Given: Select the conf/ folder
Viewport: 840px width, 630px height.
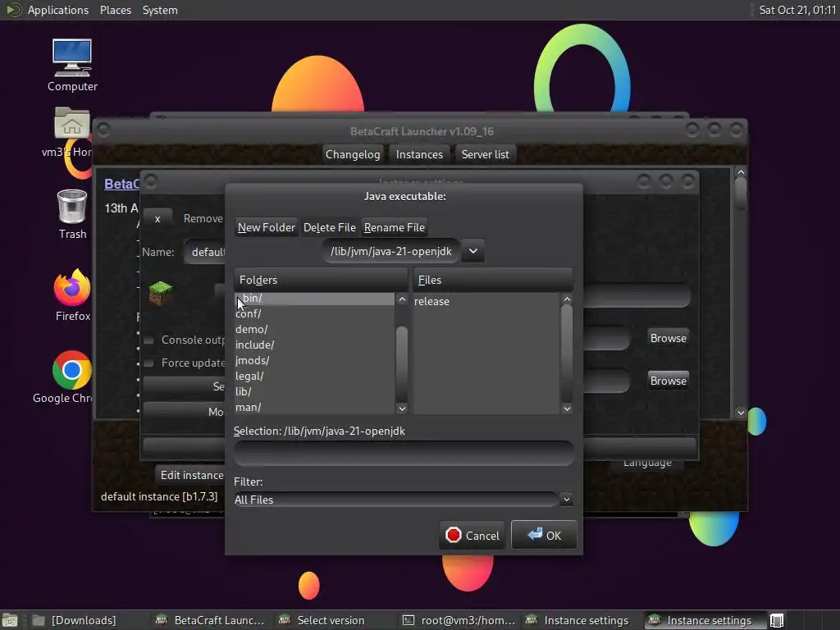Looking at the screenshot, I should coord(314,313).
